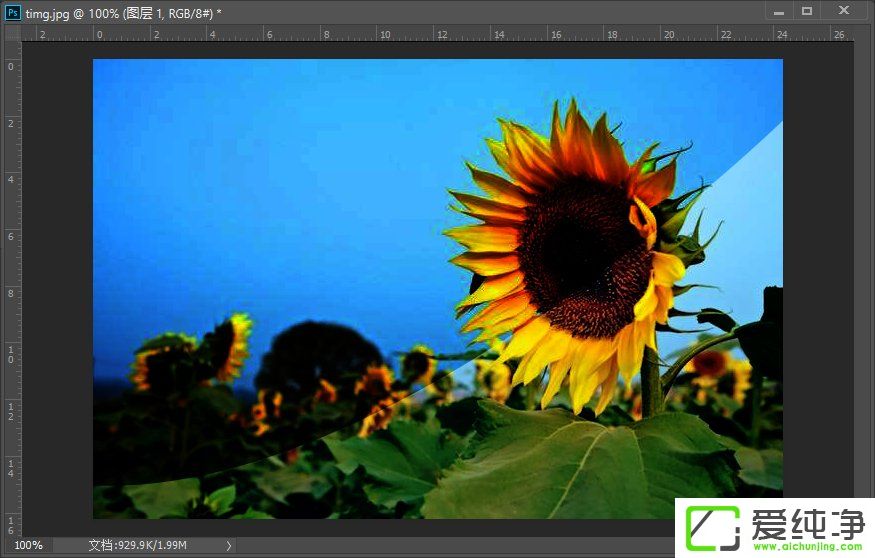This screenshot has width=875, height=558.
Task: Maximize the timg.jpg document window
Action: pyautogui.click(x=807, y=11)
